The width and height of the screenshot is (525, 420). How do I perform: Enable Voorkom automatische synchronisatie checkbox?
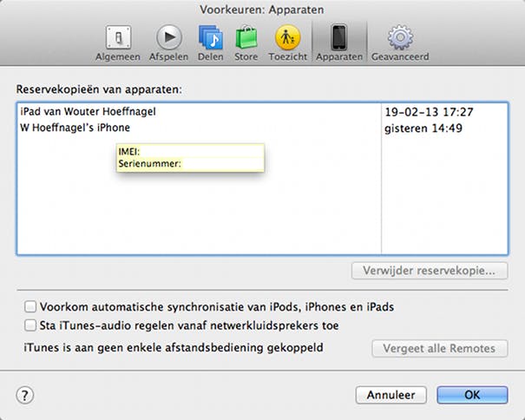(x=30, y=306)
